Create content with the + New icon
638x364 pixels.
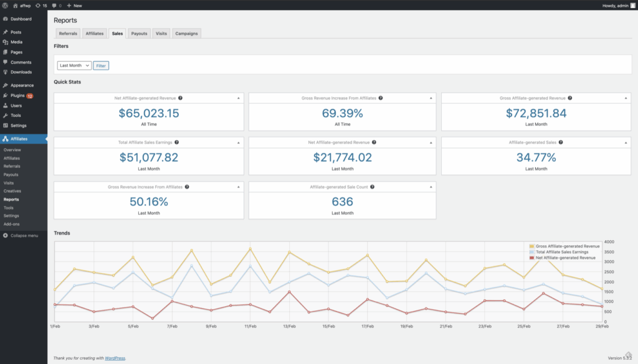pyautogui.click(x=70, y=5)
